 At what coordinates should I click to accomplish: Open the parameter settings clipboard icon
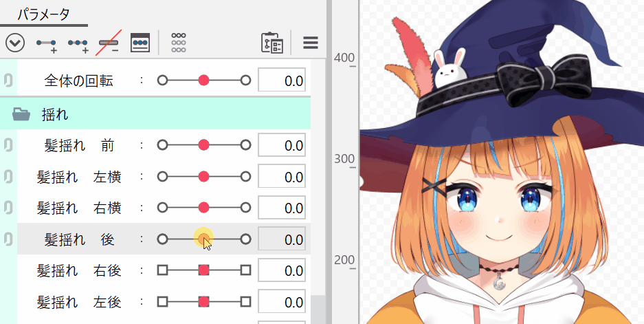coord(273,43)
